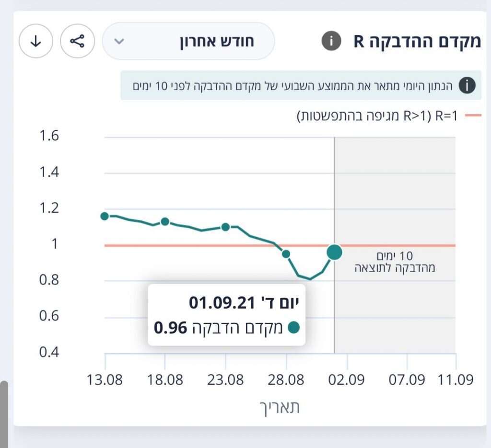The height and width of the screenshot is (448, 491).
Task: Click the download chart icon
Action: (35, 41)
